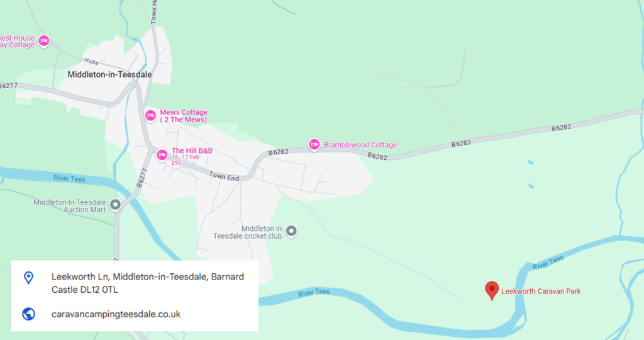Select the cricket club grey location marker
The height and width of the screenshot is (340, 644).
click(291, 232)
